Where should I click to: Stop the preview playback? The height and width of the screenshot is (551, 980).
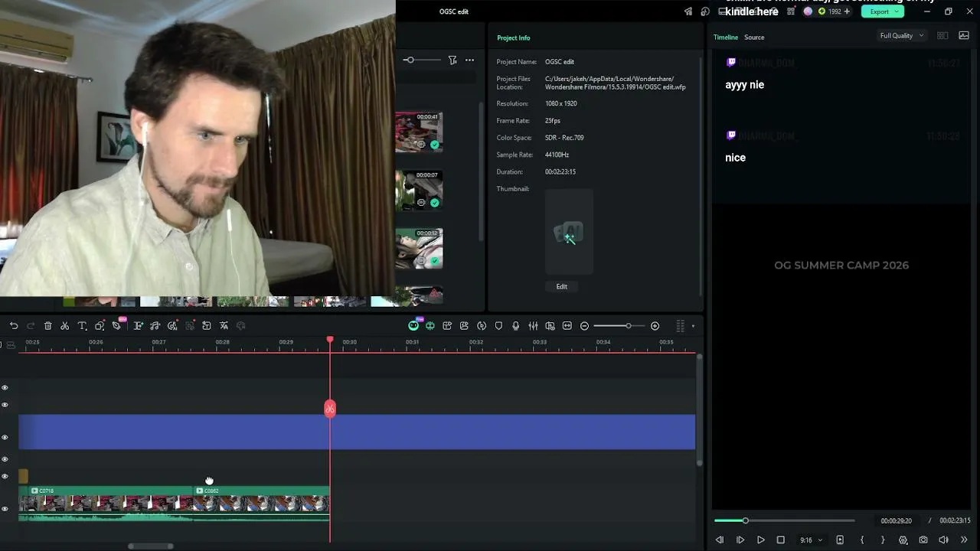[780, 540]
